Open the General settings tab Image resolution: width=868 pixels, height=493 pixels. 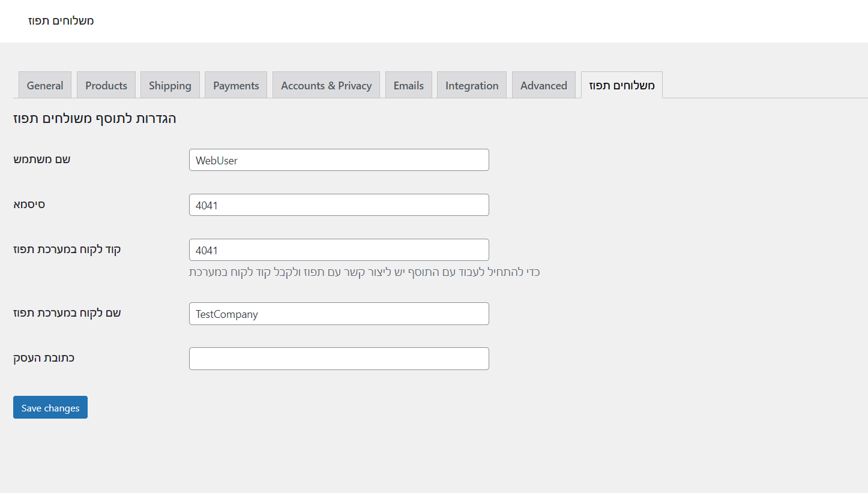click(x=45, y=85)
